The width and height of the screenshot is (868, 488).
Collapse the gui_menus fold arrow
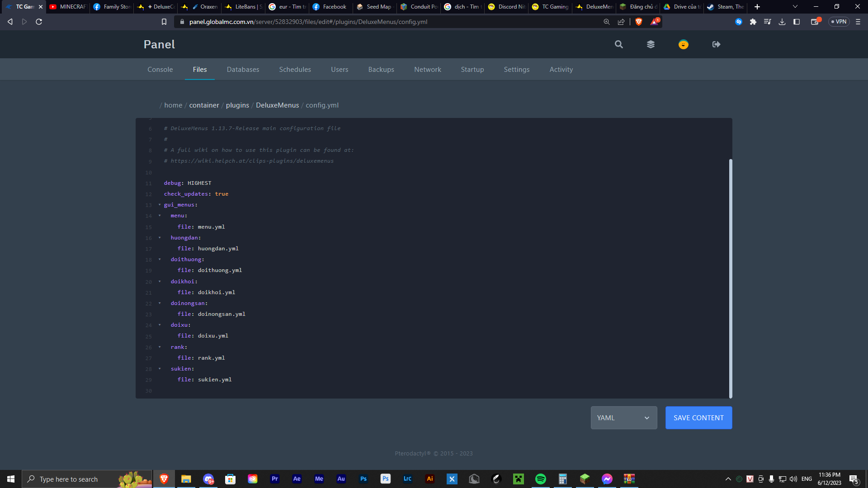(x=160, y=205)
